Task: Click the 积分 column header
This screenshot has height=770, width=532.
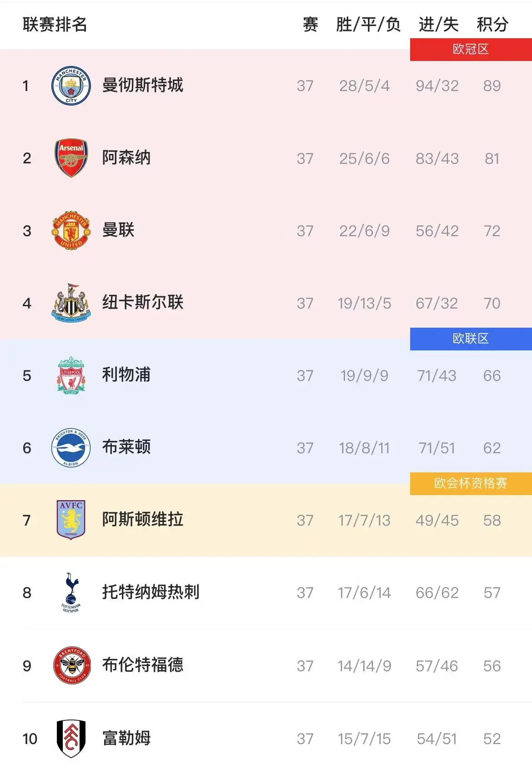Action: [492, 25]
